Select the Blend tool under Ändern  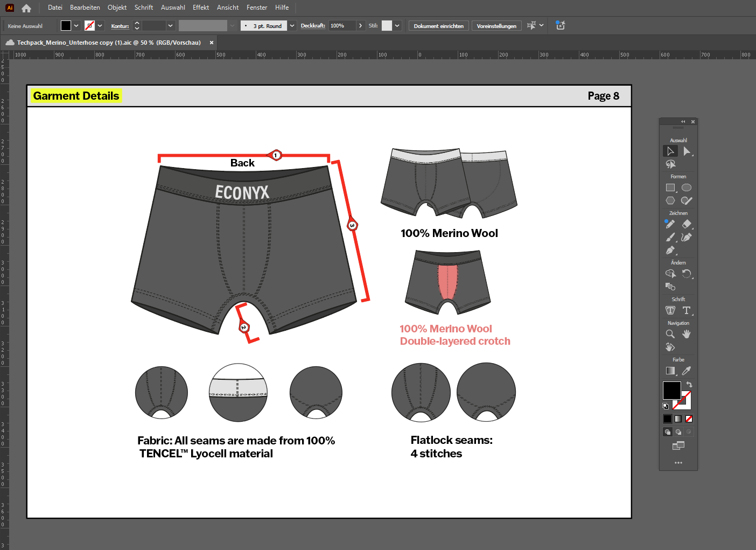tap(670, 287)
